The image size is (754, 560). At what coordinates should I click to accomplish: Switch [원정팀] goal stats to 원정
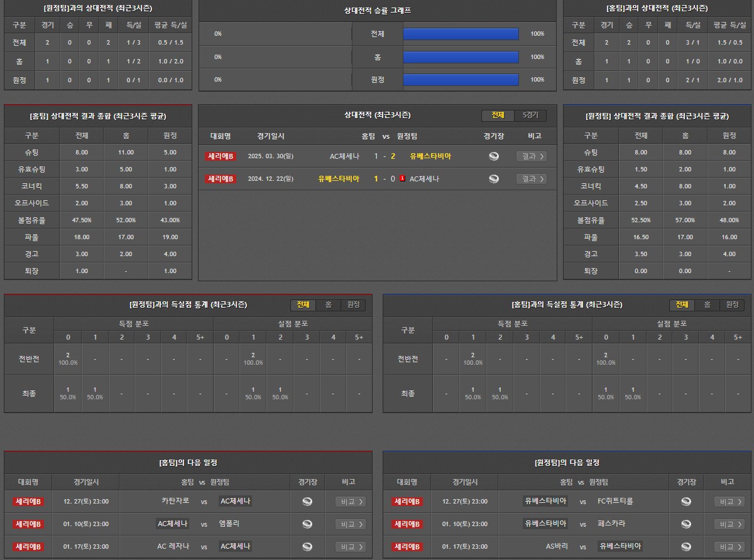pyautogui.click(x=353, y=304)
